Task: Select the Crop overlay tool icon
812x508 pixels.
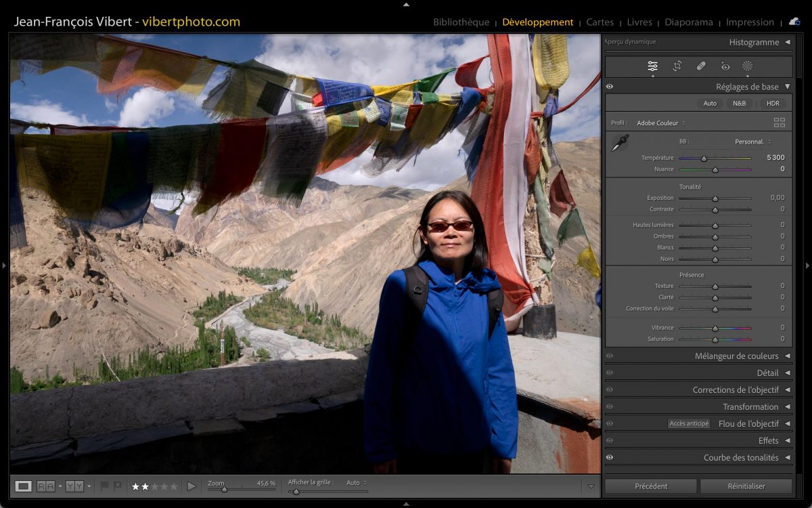Action: pos(677,66)
